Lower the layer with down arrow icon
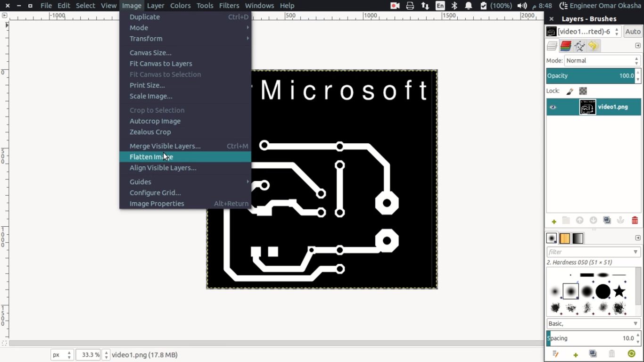Image resolution: width=644 pixels, height=362 pixels. 594,221
